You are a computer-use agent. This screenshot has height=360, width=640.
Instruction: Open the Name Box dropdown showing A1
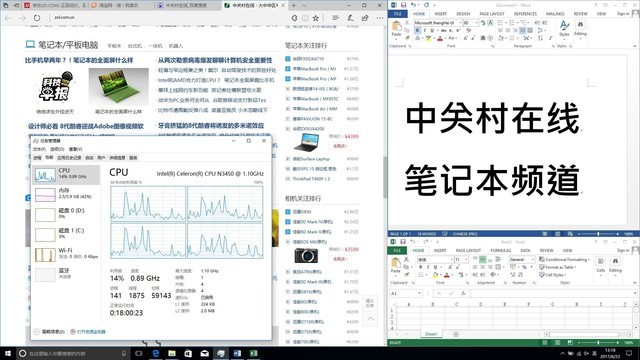tap(419, 293)
